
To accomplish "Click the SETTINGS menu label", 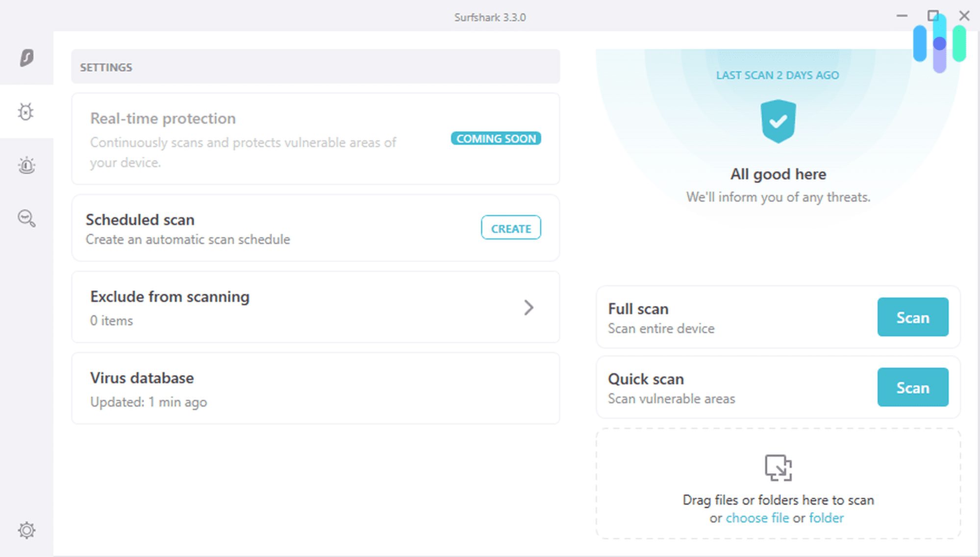I will (106, 67).
